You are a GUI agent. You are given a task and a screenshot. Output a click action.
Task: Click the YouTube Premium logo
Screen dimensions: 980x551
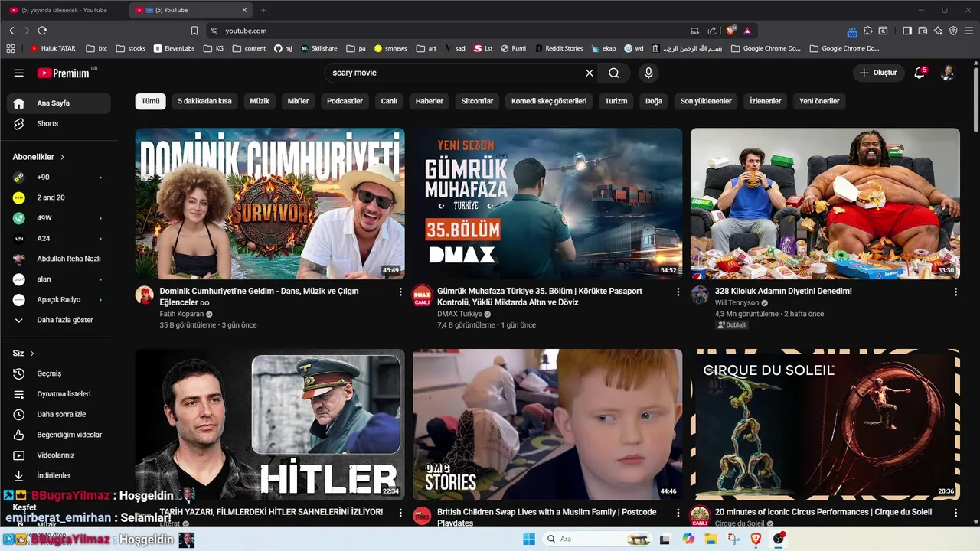coord(64,73)
